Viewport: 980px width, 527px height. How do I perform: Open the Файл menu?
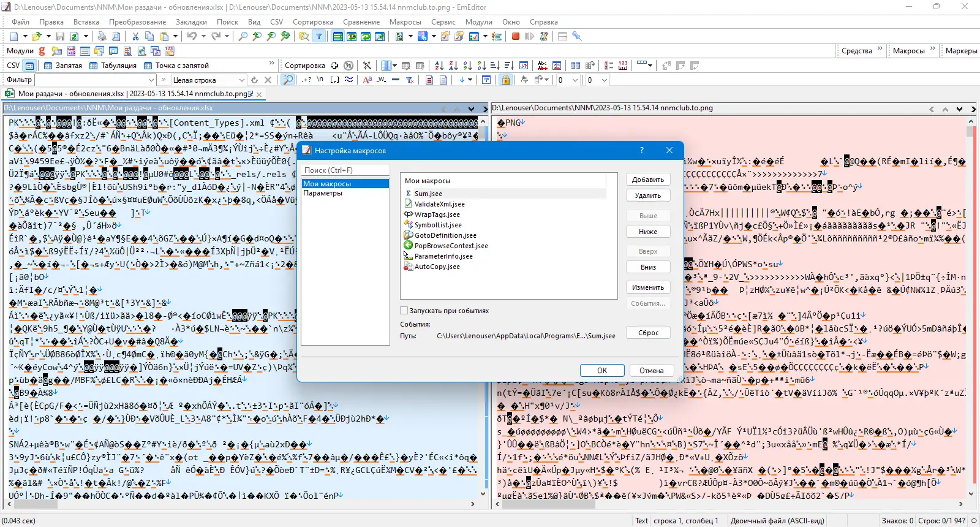pos(20,22)
